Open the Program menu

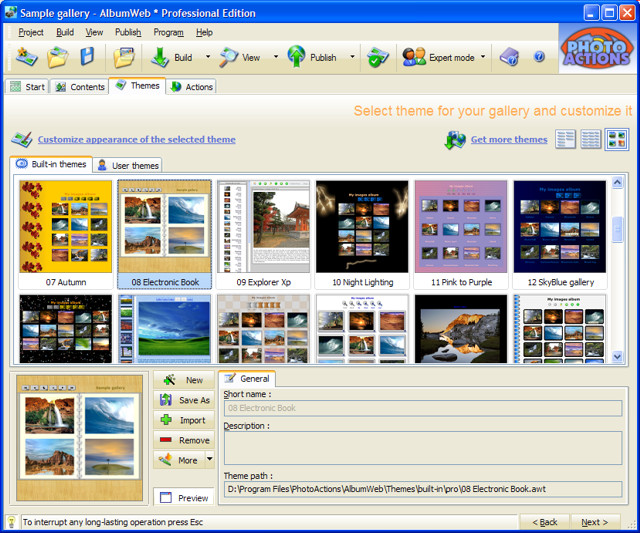click(x=168, y=32)
